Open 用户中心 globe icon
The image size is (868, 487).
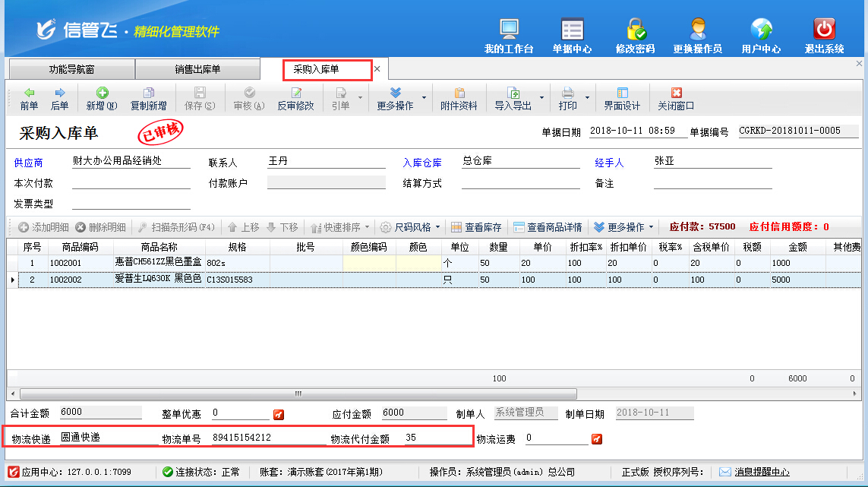(x=761, y=36)
